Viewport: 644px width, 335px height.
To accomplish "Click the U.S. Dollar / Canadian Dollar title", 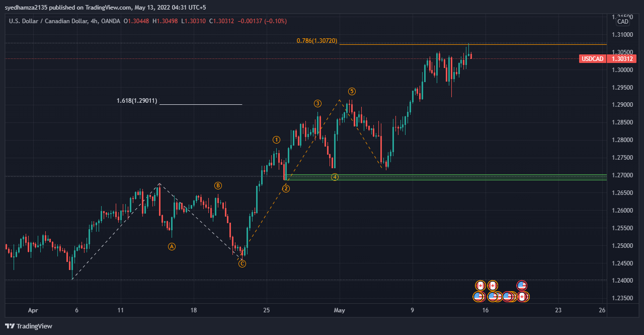I will coord(47,21).
